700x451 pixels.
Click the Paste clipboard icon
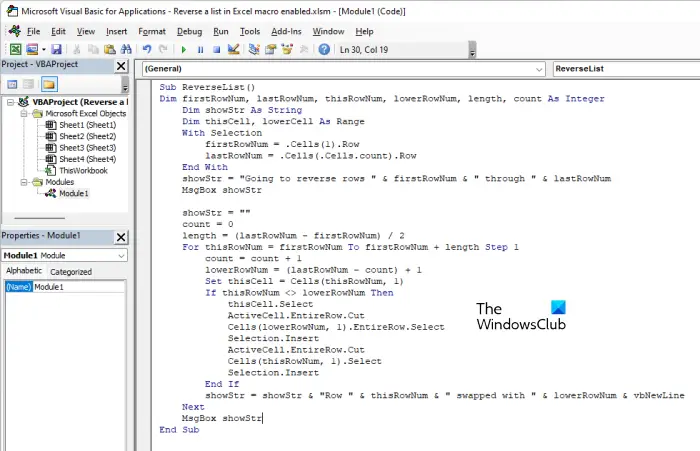pyautogui.click(x=110, y=49)
